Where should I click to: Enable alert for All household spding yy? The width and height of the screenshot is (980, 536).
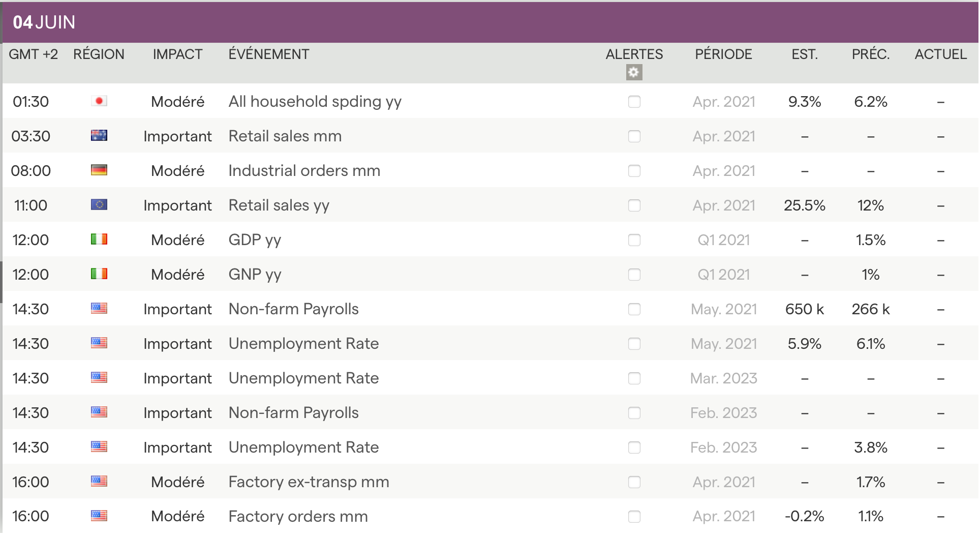(x=634, y=102)
